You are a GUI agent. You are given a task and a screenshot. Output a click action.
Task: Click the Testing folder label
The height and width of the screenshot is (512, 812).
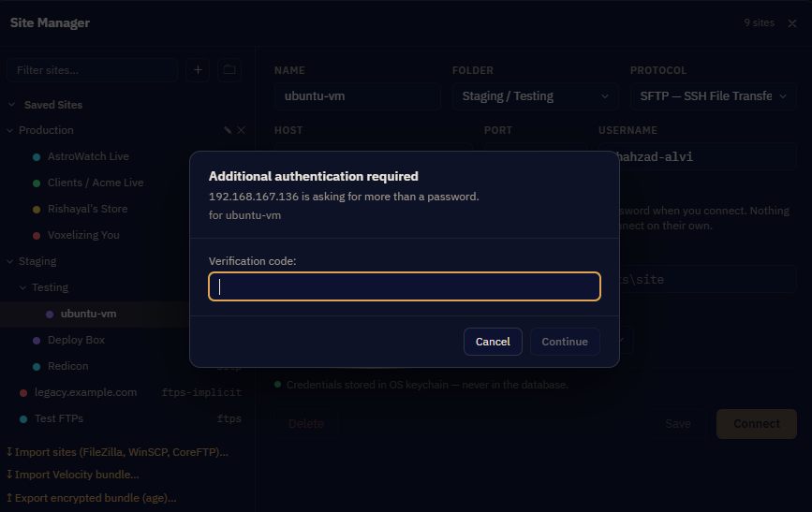point(50,287)
